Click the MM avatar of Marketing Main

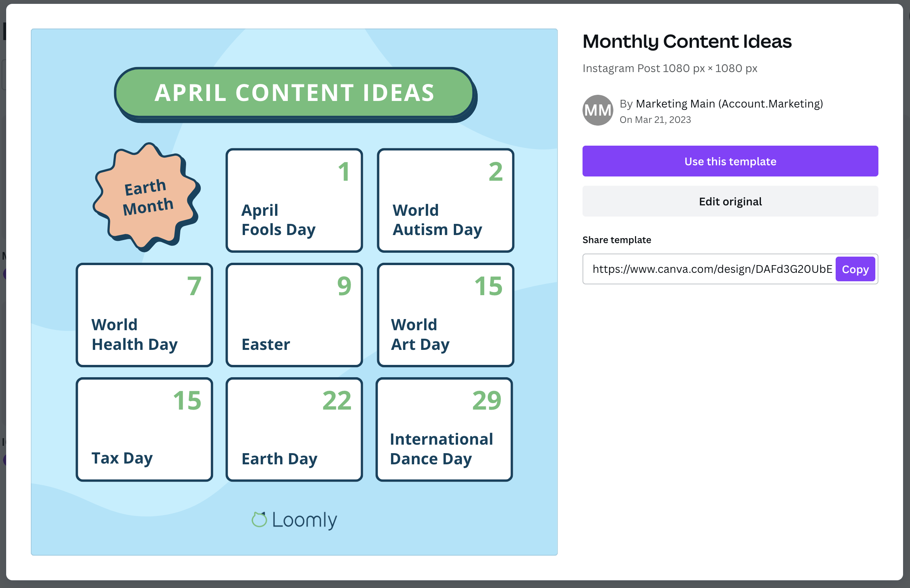click(x=597, y=111)
